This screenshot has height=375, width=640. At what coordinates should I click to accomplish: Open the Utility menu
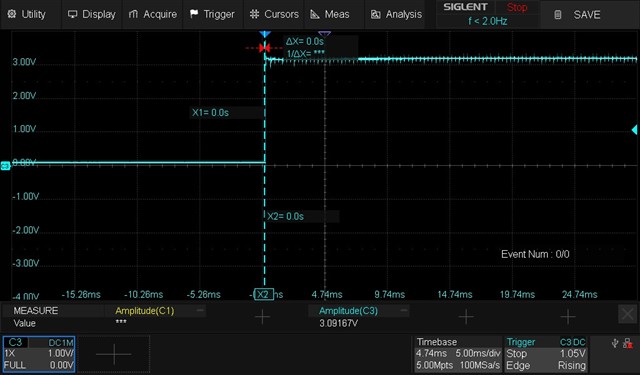pos(27,14)
